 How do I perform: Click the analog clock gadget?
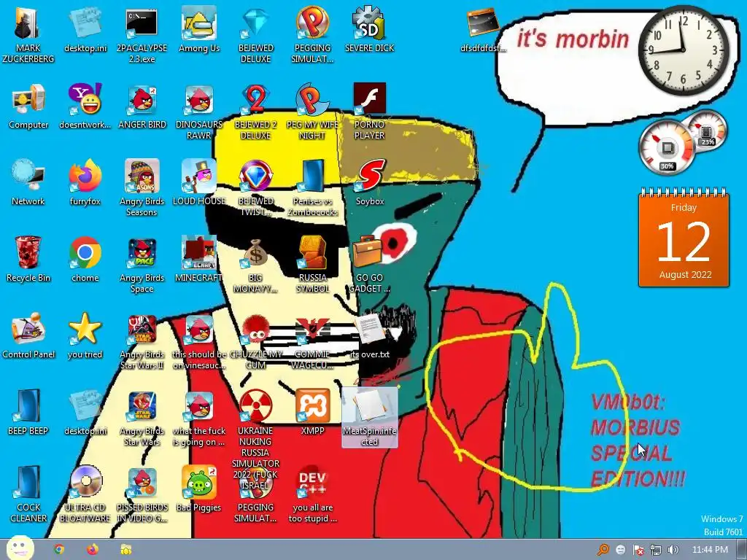coord(684,50)
